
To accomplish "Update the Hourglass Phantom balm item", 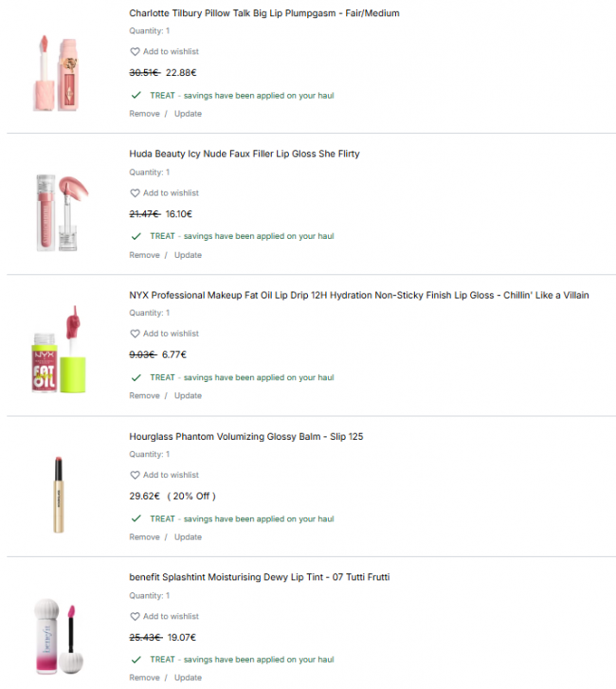I will click(188, 537).
